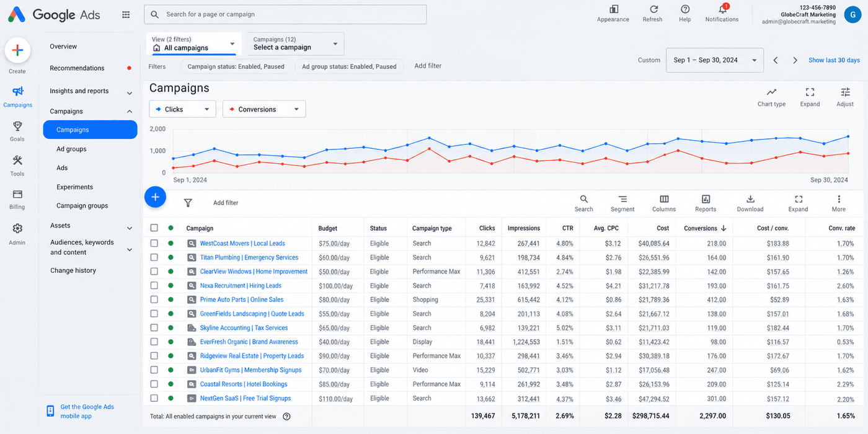
Task: Click the Chart type icon
Action: pyautogui.click(x=771, y=92)
